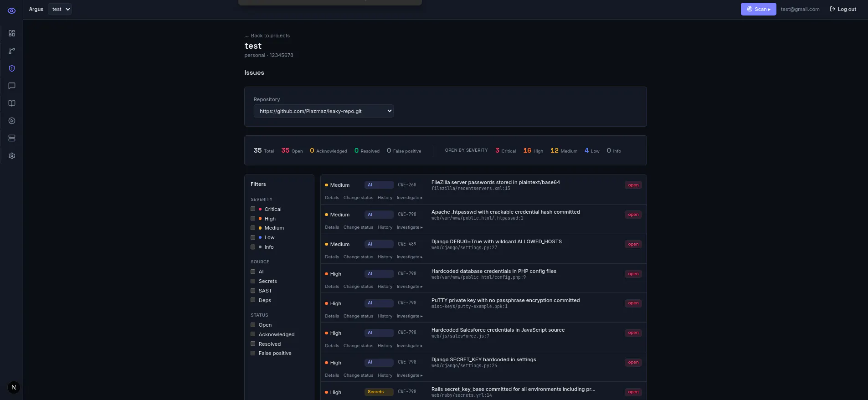
Task: Check the Info severity filter
Action: 253,247
